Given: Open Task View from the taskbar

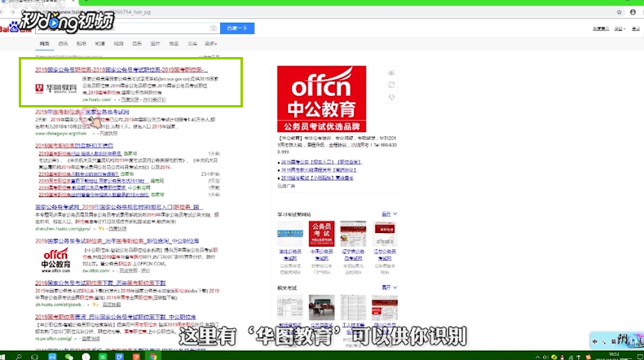Looking at the screenshot, I should [35, 356].
